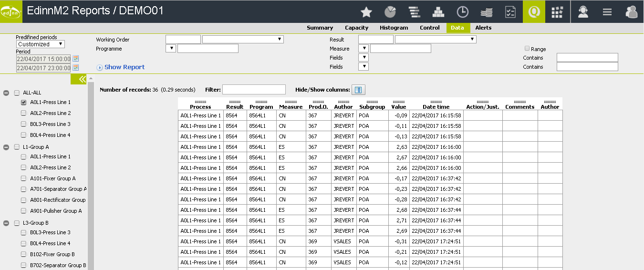
Task: Click the Programme text field
Action: point(208,48)
